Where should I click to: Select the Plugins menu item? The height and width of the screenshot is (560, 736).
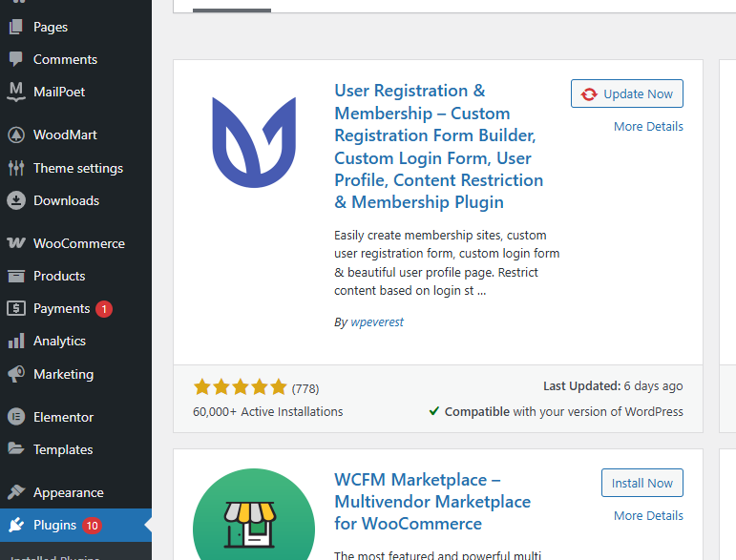tap(53, 525)
